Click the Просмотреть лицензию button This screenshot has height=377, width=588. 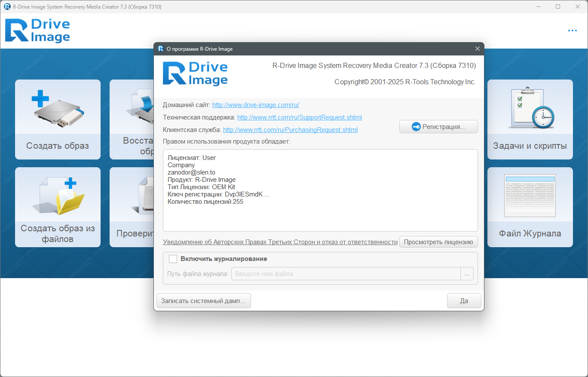pos(438,242)
